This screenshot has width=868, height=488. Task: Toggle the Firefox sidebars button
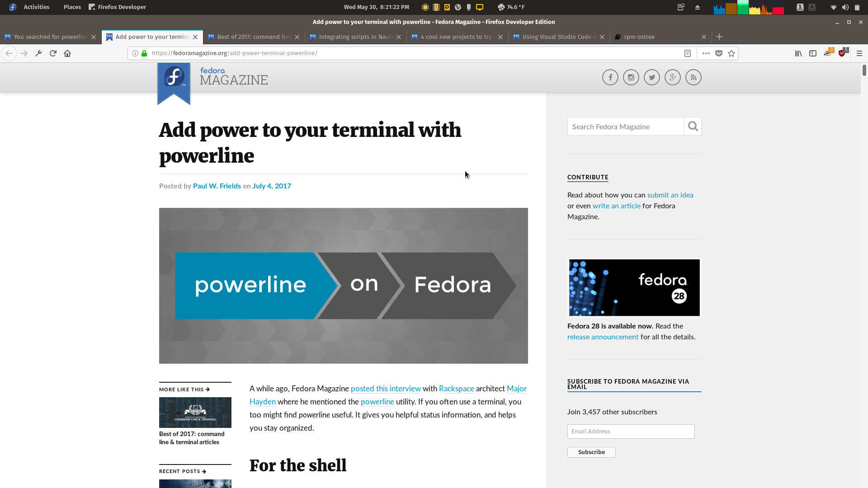coord(813,53)
